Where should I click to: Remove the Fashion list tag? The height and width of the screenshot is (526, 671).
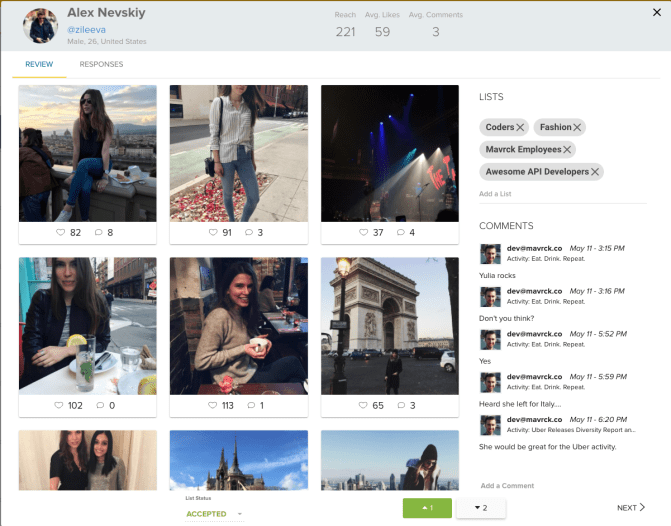point(577,127)
